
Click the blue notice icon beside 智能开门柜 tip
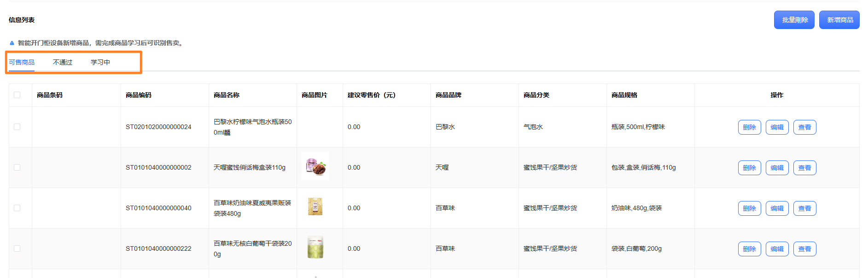[12, 43]
